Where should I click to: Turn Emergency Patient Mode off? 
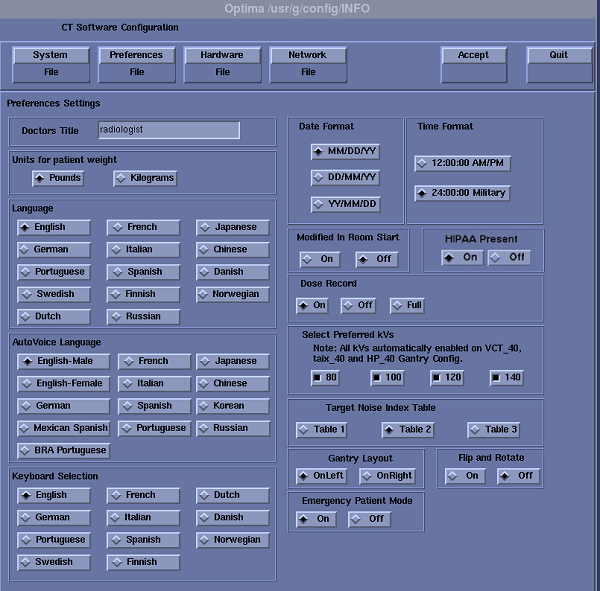(x=369, y=519)
